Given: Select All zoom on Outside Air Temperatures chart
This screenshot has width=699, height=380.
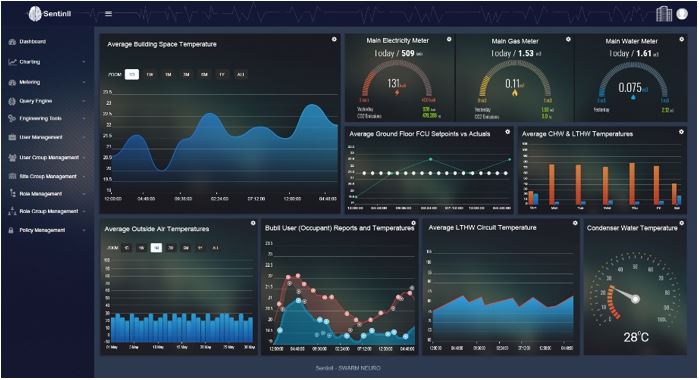Looking at the screenshot, I should [x=215, y=248].
